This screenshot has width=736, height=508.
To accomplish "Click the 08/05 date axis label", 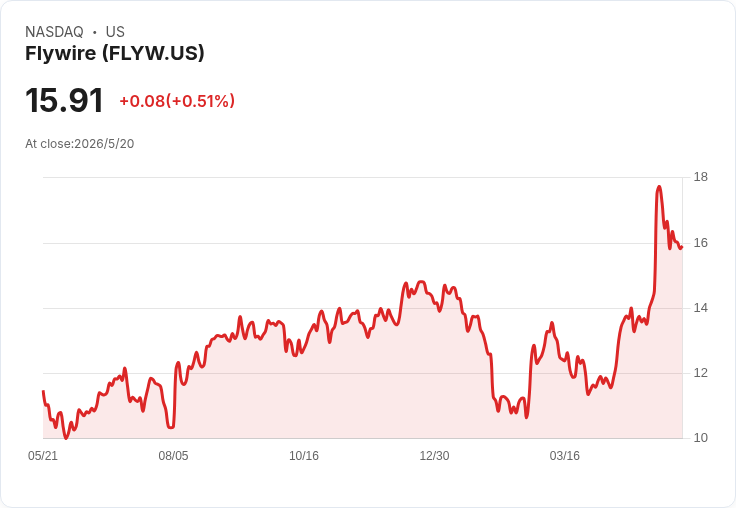I will (173, 455).
